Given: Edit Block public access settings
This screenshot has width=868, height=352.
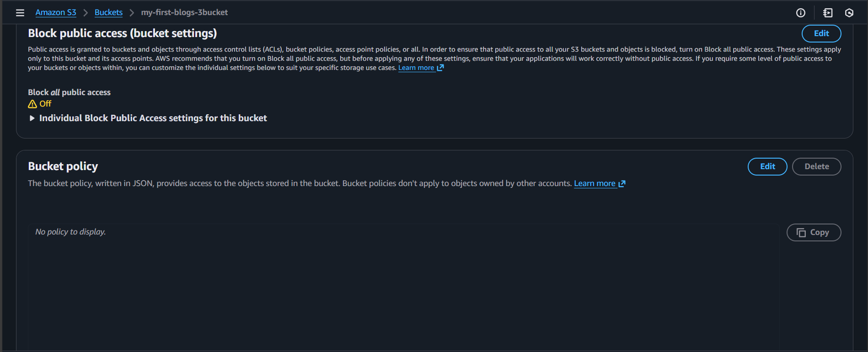Looking at the screenshot, I should 821,33.
